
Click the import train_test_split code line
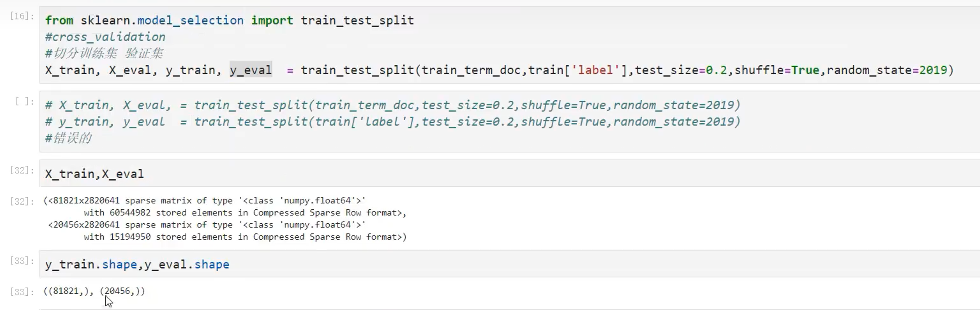point(229,20)
